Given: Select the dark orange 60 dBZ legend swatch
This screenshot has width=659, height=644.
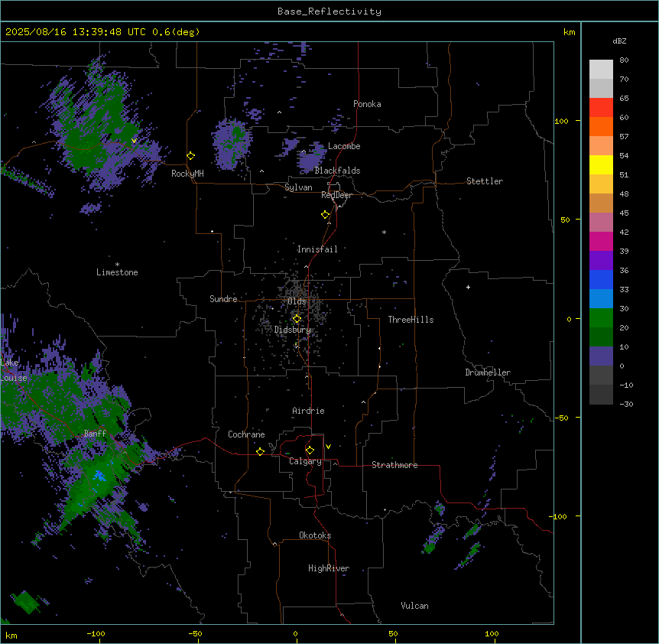Looking at the screenshot, I should point(601,126).
